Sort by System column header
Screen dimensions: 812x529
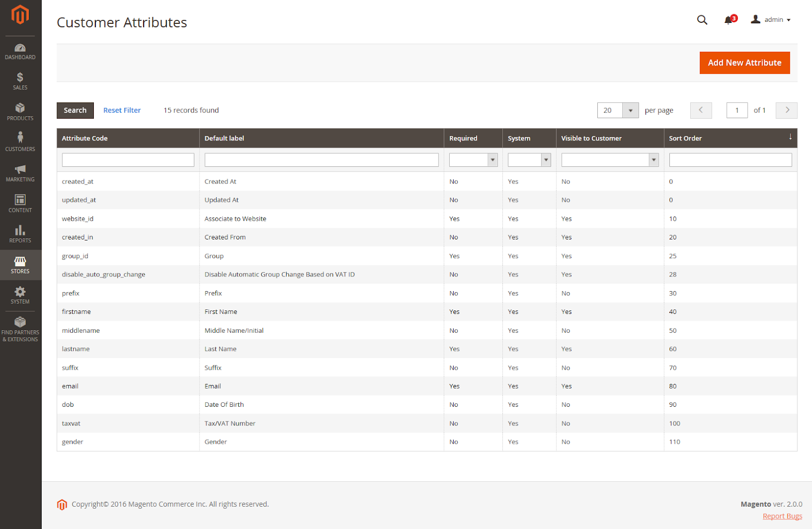tap(529, 138)
